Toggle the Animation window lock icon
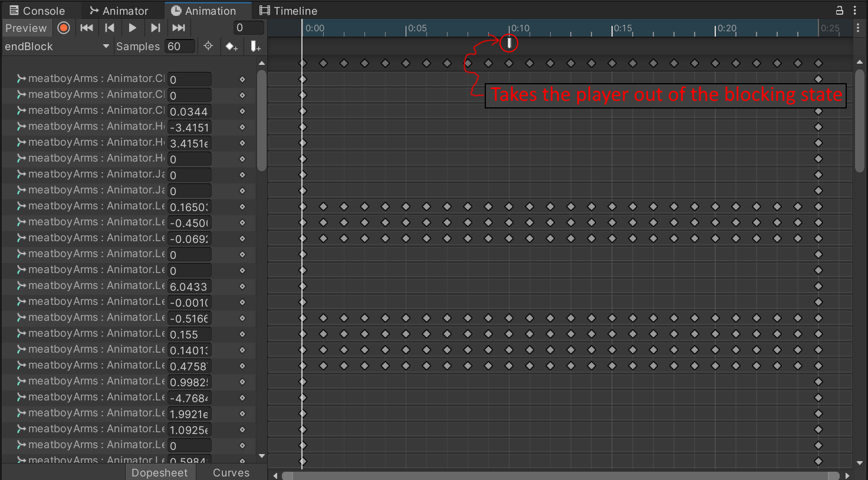 [839, 10]
